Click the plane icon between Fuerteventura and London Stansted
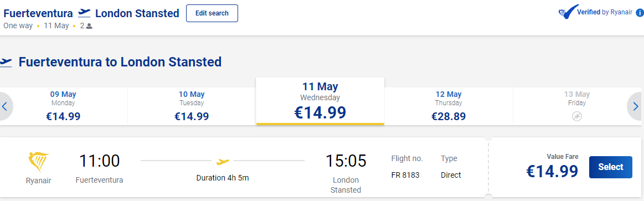The width and height of the screenshot is (644, 201). [84, 13]
